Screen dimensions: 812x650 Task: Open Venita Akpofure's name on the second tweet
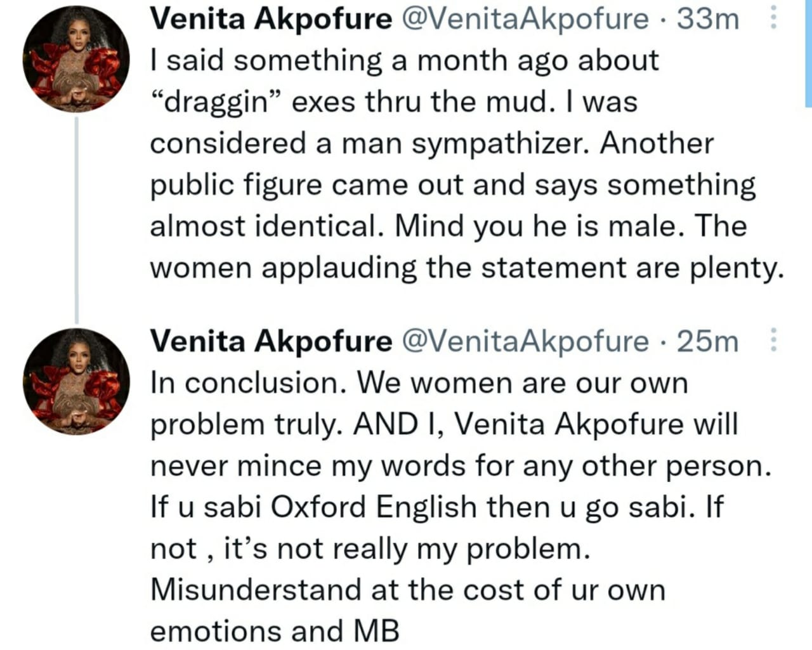(271, 341)
